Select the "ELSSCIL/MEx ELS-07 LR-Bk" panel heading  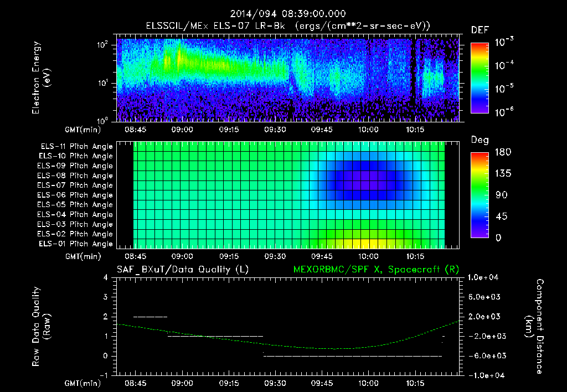[215, 26]
